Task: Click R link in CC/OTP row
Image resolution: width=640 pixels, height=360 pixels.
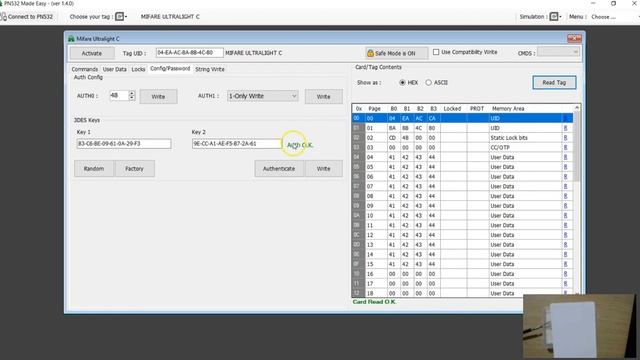Action: click(x=565, y=147)
